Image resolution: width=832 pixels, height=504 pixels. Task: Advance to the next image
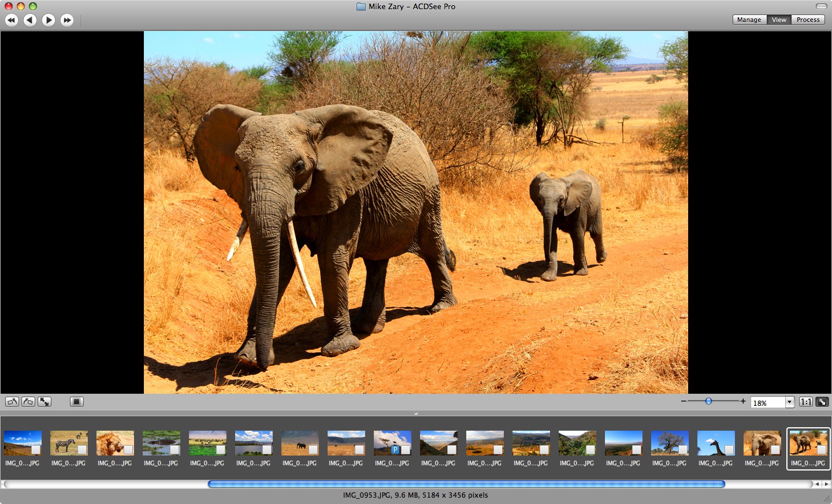pyautogui.click(x=49, y=20)
